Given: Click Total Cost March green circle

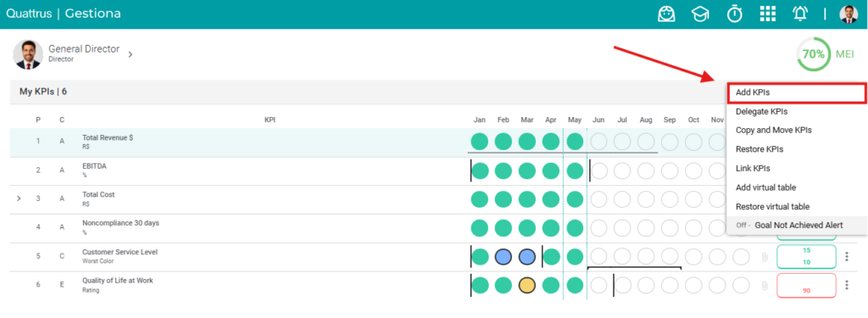Looking at the screenshot, I should (x=527, y=199).
